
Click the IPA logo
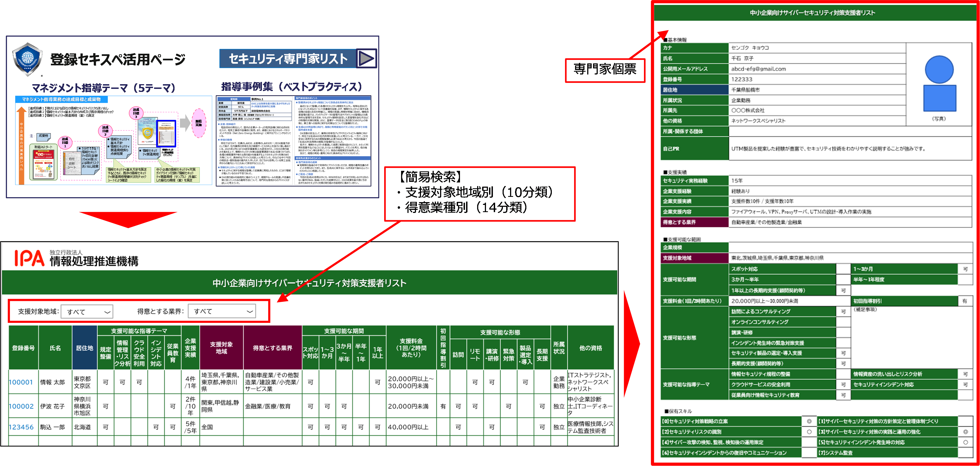[x=29, y=259]
